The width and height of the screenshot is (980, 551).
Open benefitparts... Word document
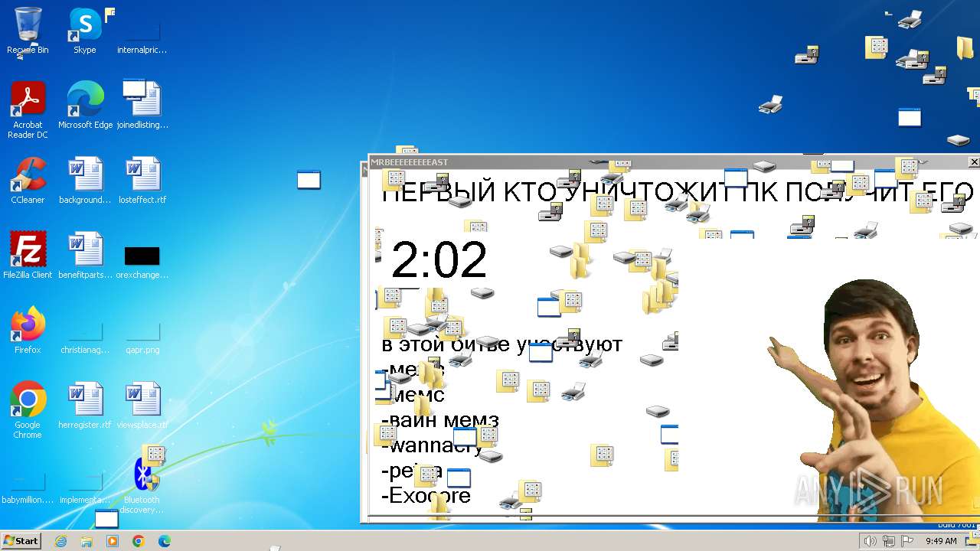(85, 255)
